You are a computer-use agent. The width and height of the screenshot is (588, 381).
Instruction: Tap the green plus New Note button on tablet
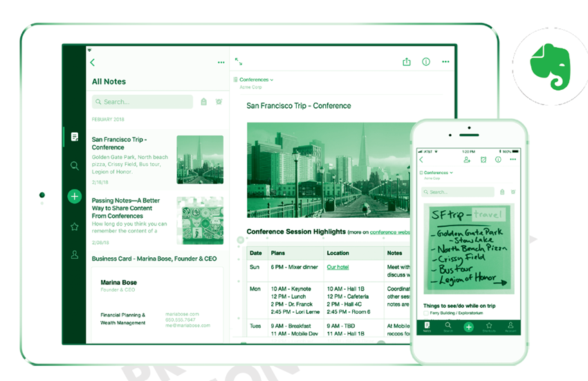(x=75, y=196)
